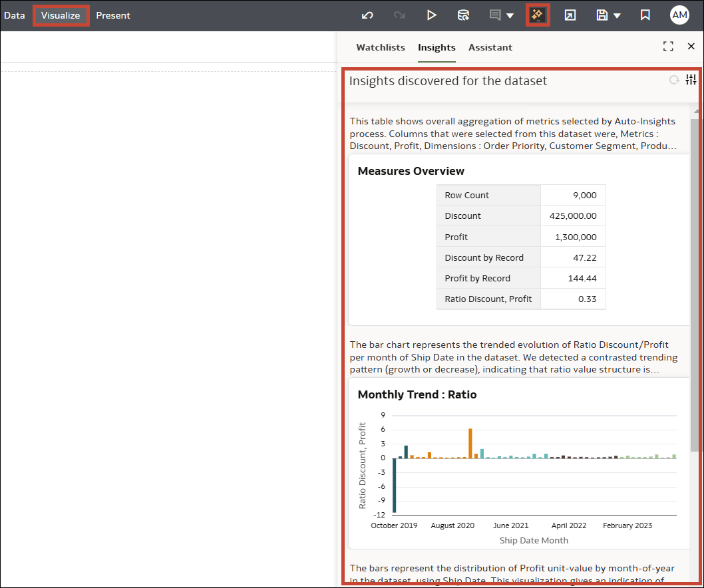
Task: Switch to the Watchlists tab
Action: (x=381, y=47)
